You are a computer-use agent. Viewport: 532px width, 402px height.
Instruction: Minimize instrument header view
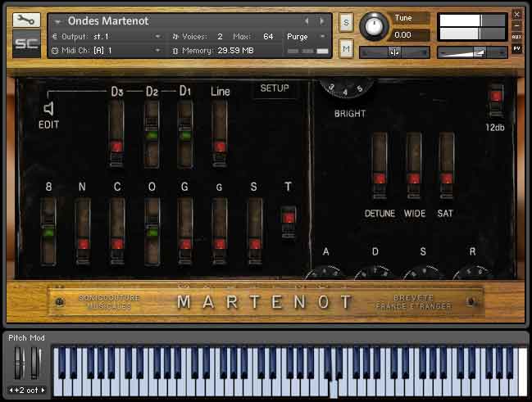click(x=516, y=25)
